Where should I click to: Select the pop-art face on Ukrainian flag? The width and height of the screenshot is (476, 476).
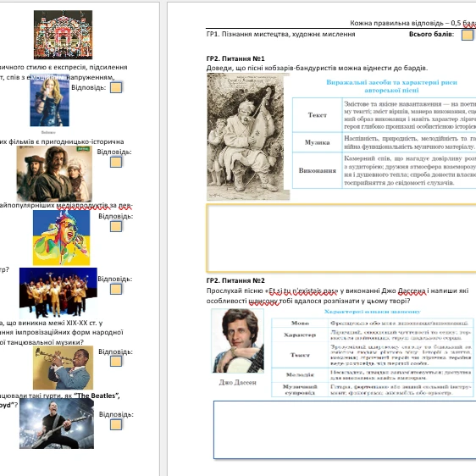[61, 238]
